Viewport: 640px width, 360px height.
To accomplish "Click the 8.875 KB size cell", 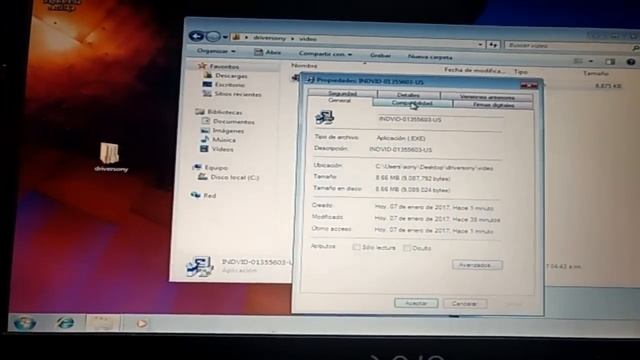I will coord(608,86).
